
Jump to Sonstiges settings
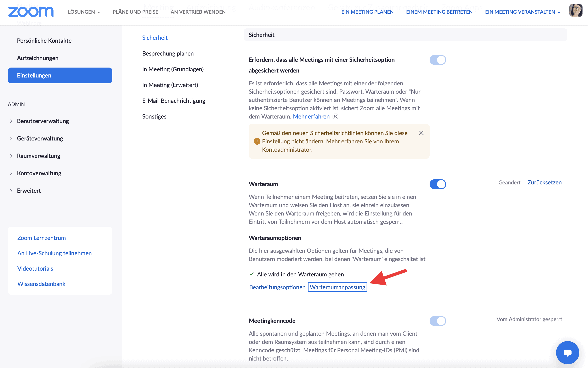coord(154,117)
